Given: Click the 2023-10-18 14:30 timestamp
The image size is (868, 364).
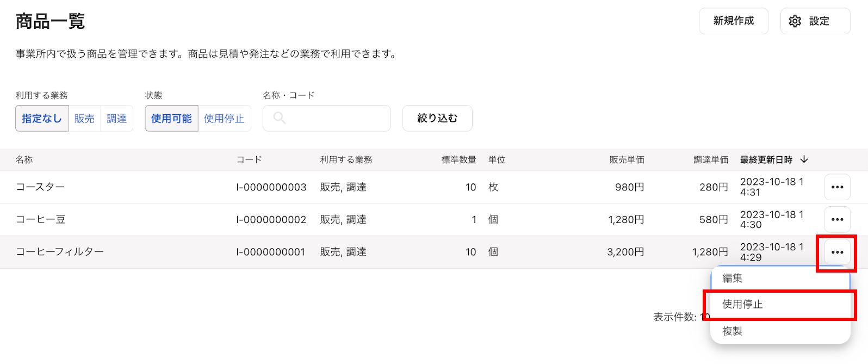Looking at the screenshot, I should click(x=772, y=220).
